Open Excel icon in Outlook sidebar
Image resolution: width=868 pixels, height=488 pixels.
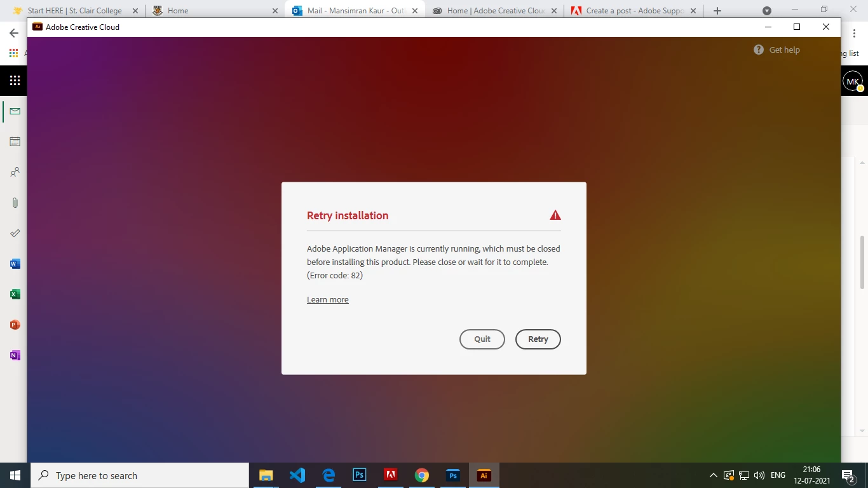pyautogui.click(x=15, y=294)
